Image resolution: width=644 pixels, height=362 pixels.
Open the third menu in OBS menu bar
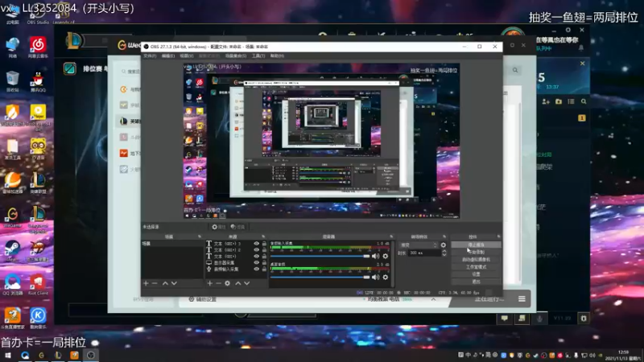[186, 56]
